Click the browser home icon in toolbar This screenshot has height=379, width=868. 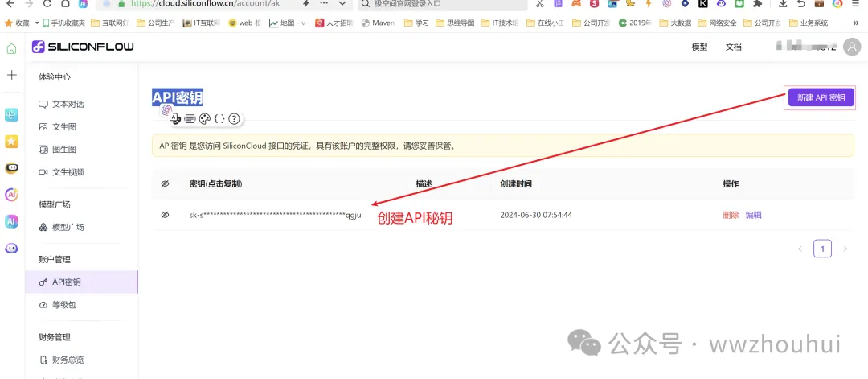[x=65, y=4]
